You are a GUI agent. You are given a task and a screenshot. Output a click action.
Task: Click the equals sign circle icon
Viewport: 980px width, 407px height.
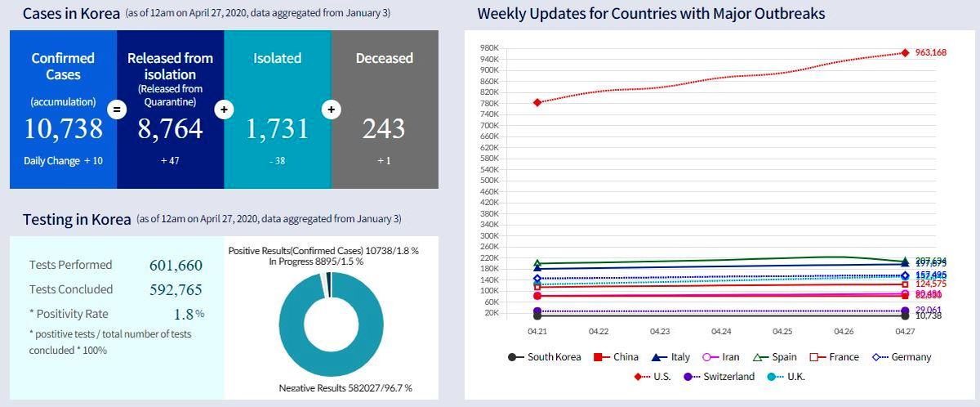[x=117, y=109]
